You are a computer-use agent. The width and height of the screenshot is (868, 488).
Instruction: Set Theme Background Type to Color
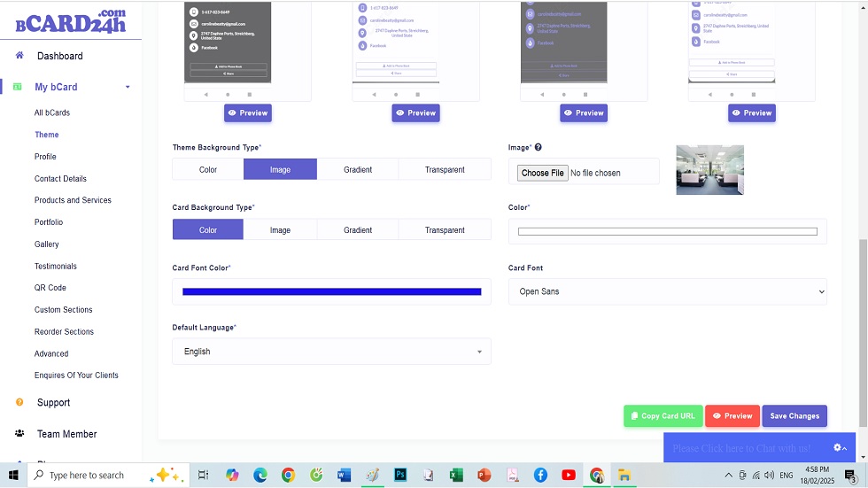(208, 169)
